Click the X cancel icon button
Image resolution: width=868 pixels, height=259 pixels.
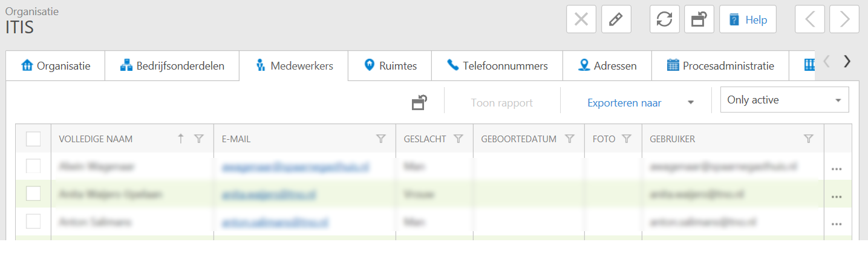coord(581,19)
